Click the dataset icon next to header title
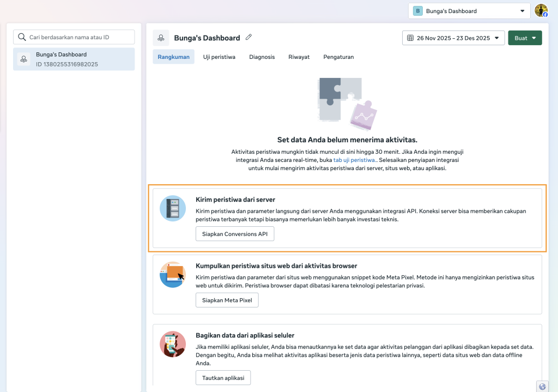Screen dimensions: 558x392 [161, 38]
